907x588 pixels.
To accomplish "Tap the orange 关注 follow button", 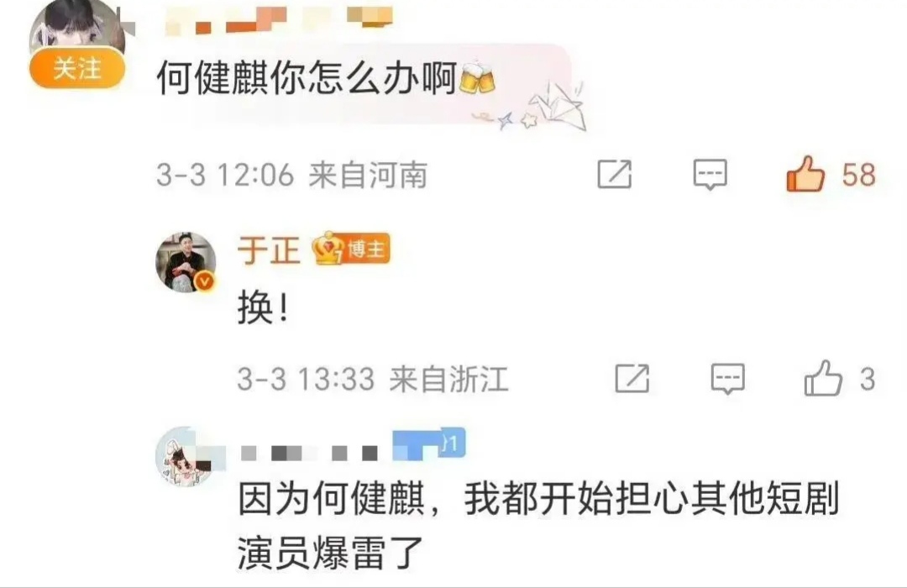I will click(77, 69).
